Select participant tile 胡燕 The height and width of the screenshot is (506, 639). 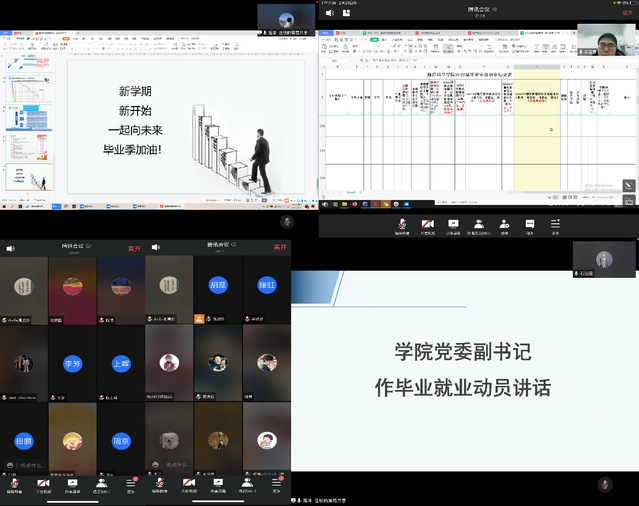(x=218, y=286)
